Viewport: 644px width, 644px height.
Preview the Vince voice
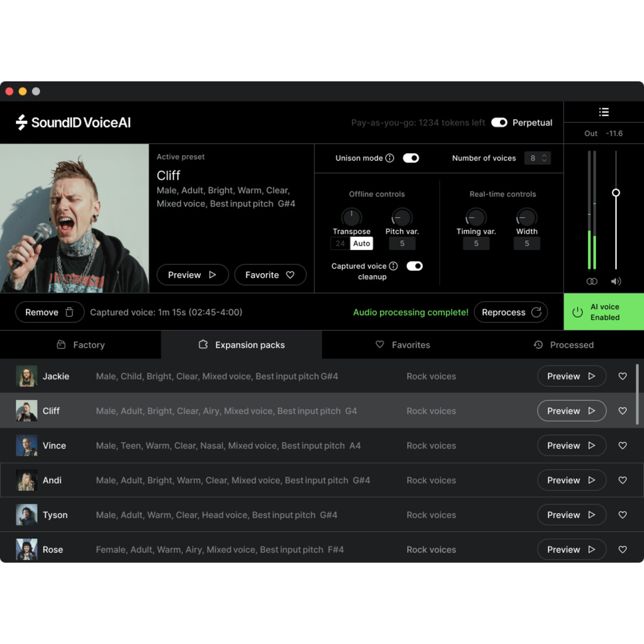point(572,445)
